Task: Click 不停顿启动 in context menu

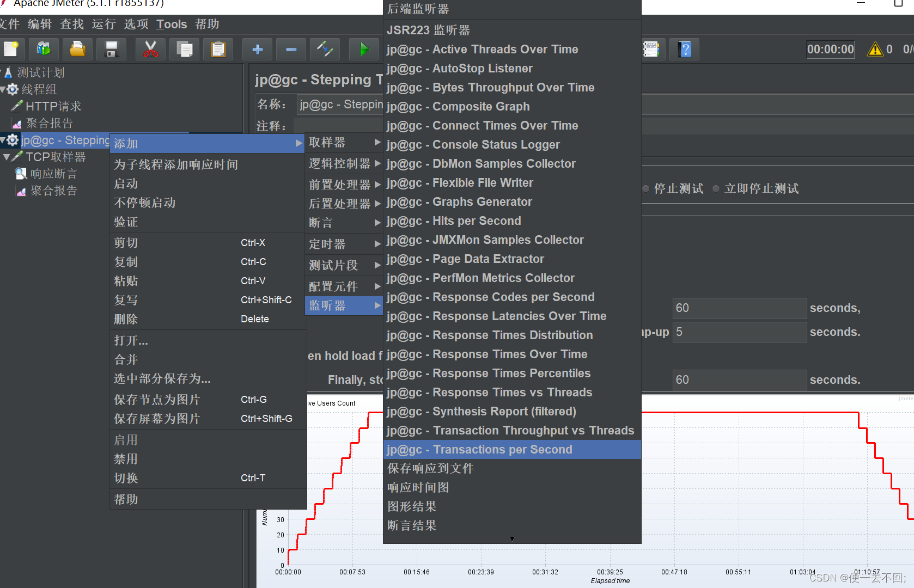Action: coord(208,203)
